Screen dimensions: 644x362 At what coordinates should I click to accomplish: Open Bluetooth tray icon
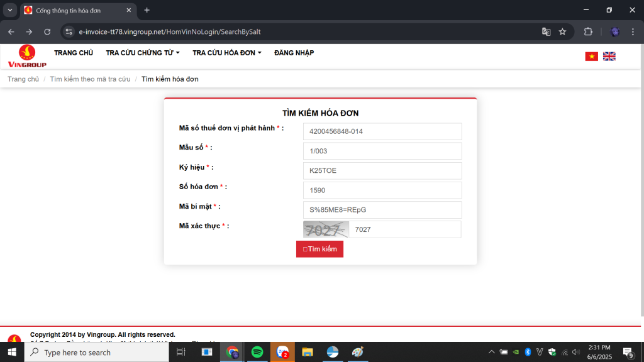coord(528,352)
